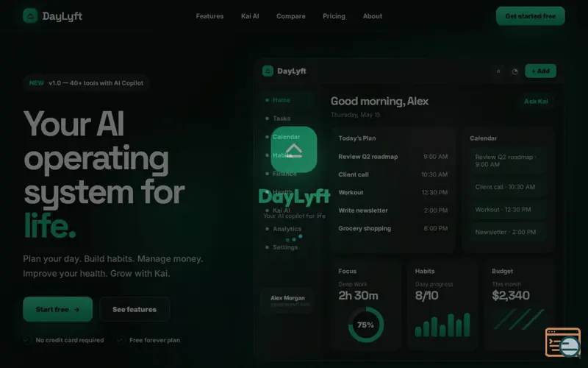
Task: Go to the Compare page
Action: (x=290, y=16)
